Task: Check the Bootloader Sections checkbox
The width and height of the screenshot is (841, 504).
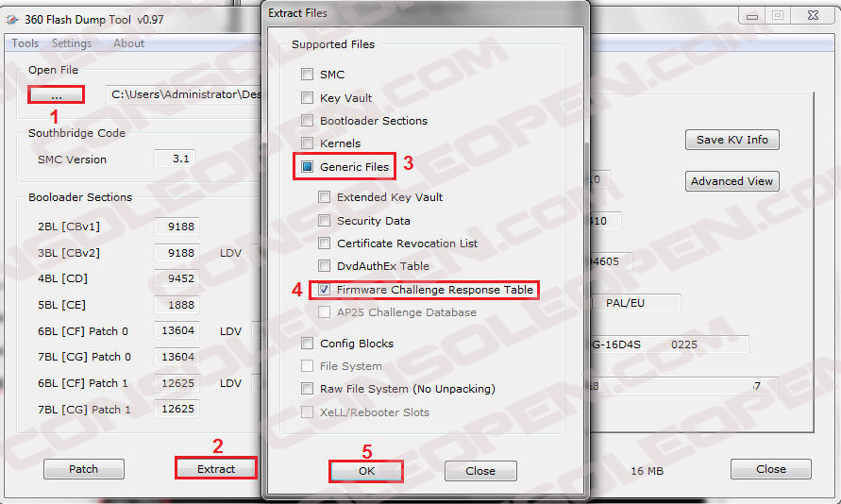Action: (x=307, y=120)
